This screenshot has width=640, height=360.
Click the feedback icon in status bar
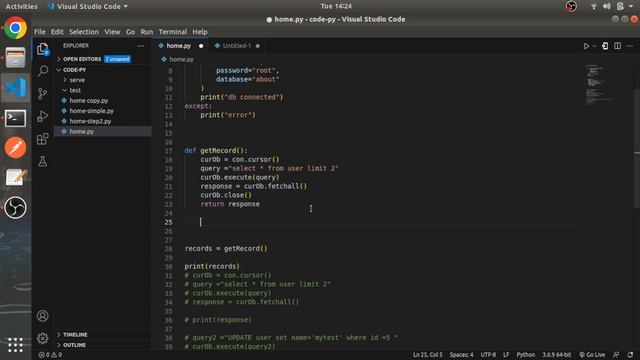point(616,355)
